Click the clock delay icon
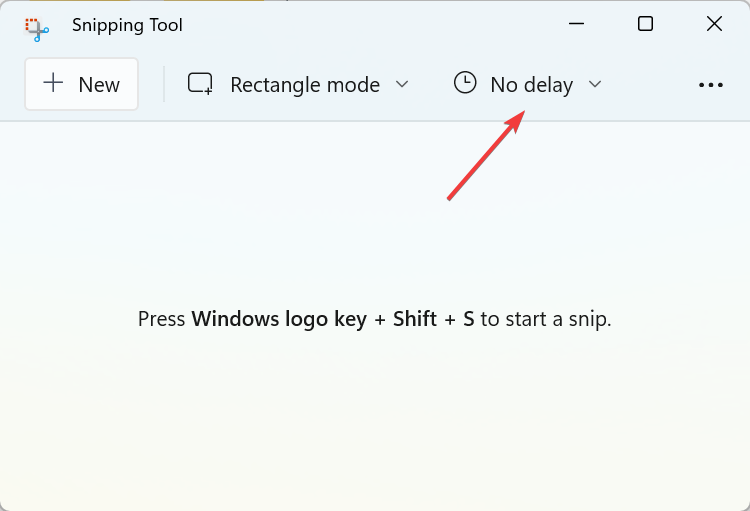Image resolution: width=750 pixels, height=511 pixels. tap(465, 83)
